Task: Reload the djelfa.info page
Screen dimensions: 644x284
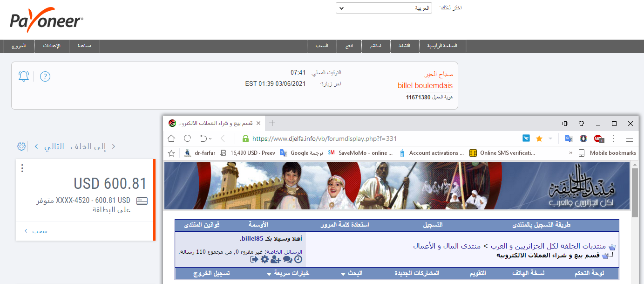Action: 188,139
